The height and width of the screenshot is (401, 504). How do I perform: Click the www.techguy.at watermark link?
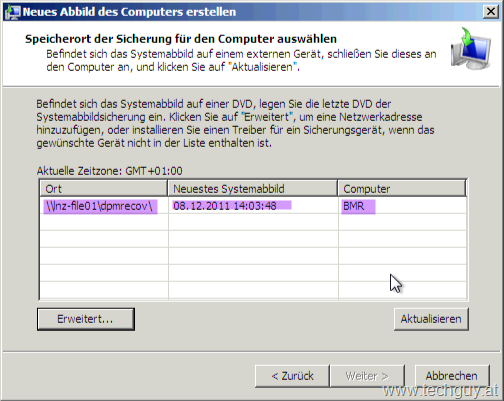[440, 390]
